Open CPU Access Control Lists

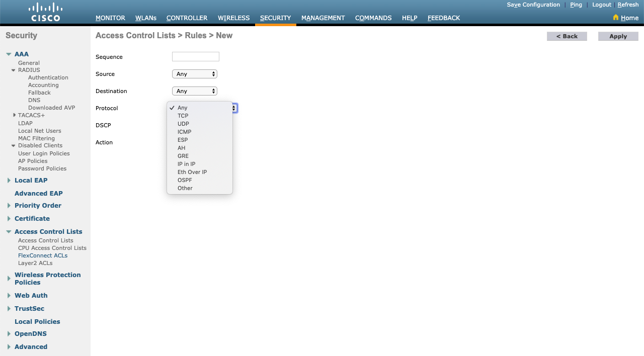(x=52, y=247)
